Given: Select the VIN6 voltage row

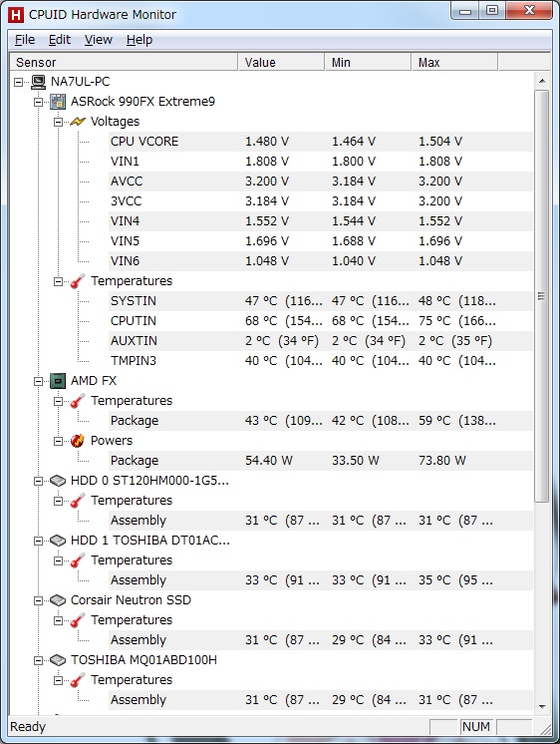Looking at the screenshot, I should (x=321, y=261).
